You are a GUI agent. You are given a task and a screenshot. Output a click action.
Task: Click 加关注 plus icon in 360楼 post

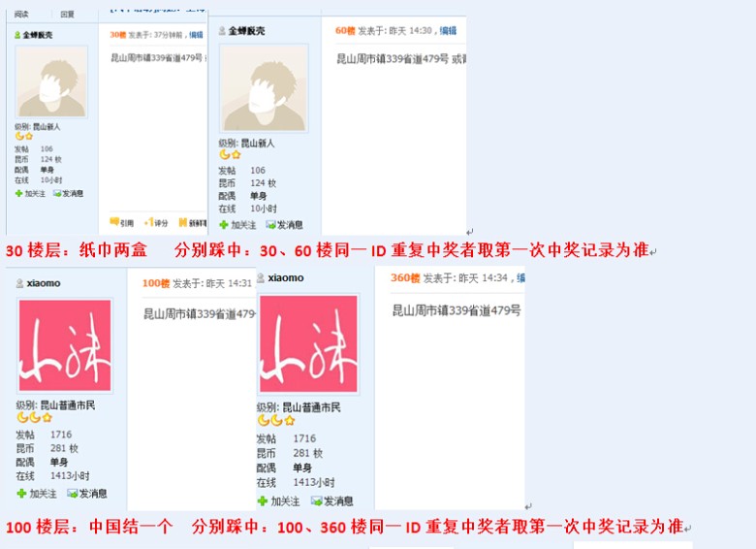point(263,501)
